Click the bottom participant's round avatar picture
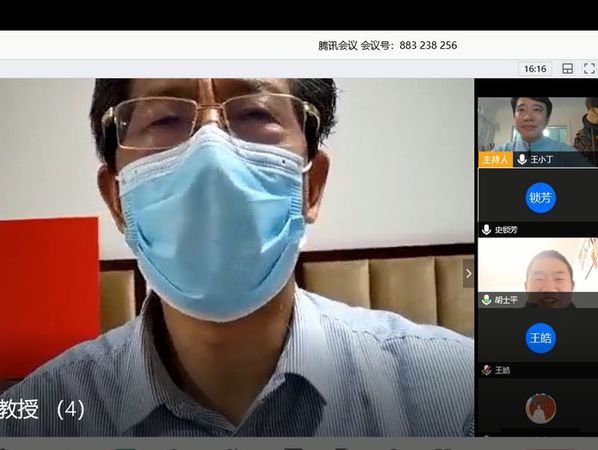 540,408
